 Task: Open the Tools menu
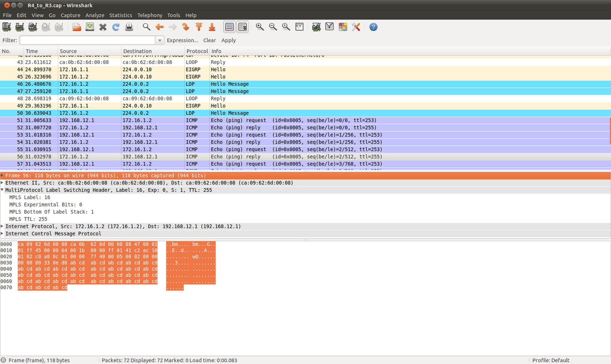(x=173, y=15)
